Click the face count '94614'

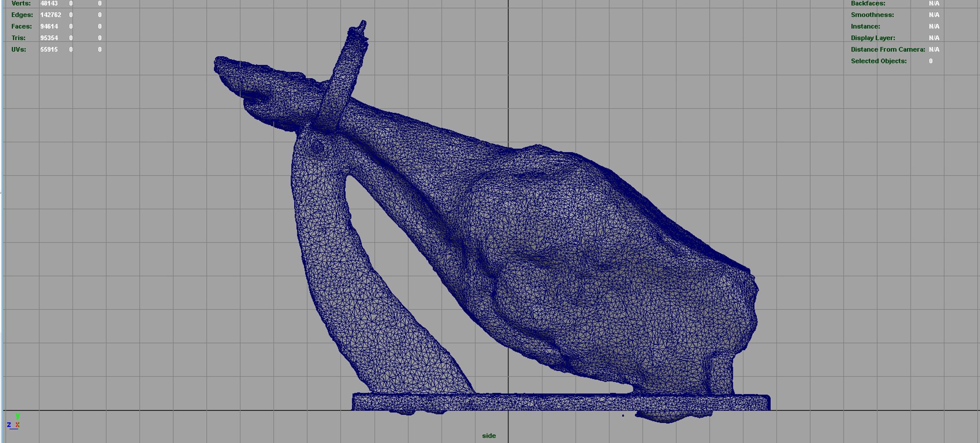49,27
